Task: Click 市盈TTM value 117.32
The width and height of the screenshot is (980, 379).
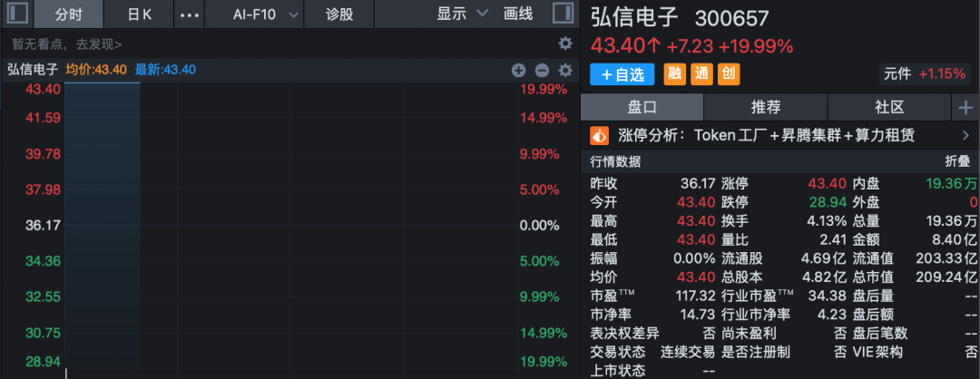Action: click(x=695, y=296)
